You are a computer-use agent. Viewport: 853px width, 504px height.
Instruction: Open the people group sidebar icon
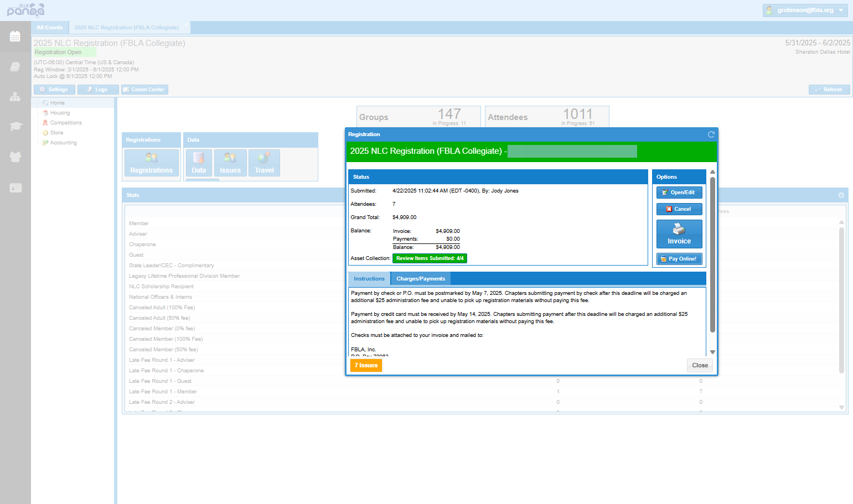[15, 157]
